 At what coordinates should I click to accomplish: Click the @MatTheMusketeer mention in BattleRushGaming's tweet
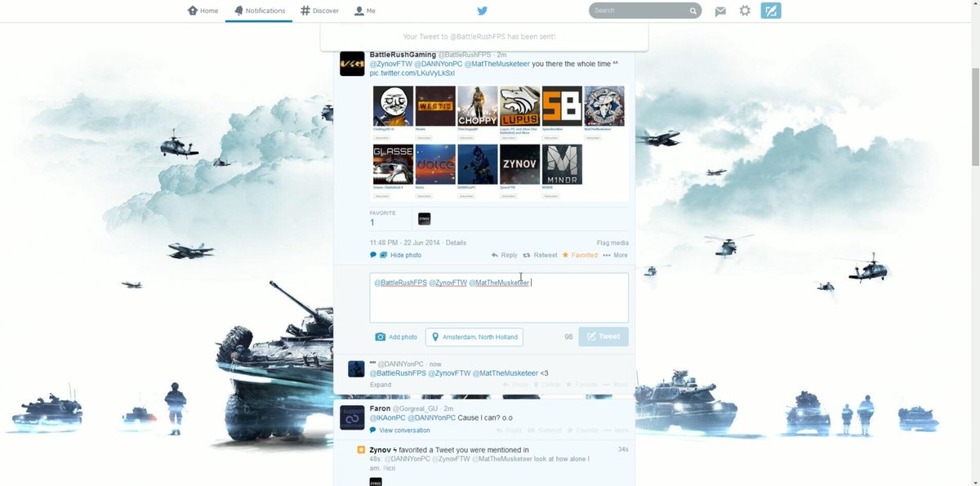point(497,64)
